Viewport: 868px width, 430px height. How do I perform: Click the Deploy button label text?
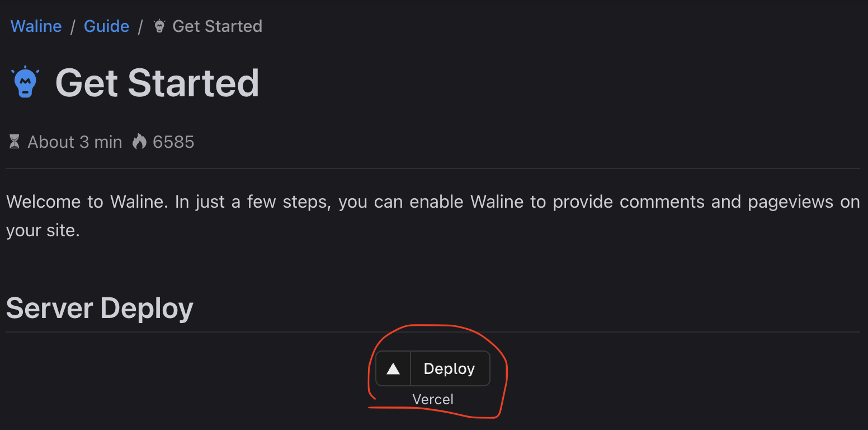click(449, 368)
